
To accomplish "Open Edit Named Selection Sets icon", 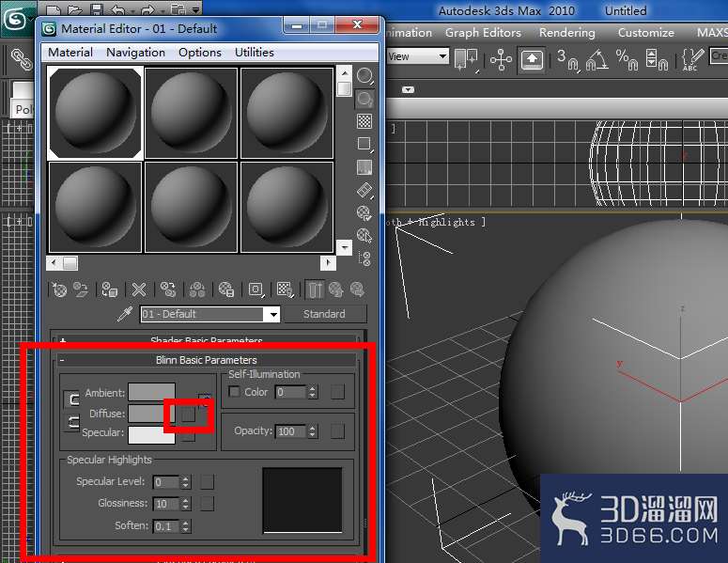I will pos(692,60).
